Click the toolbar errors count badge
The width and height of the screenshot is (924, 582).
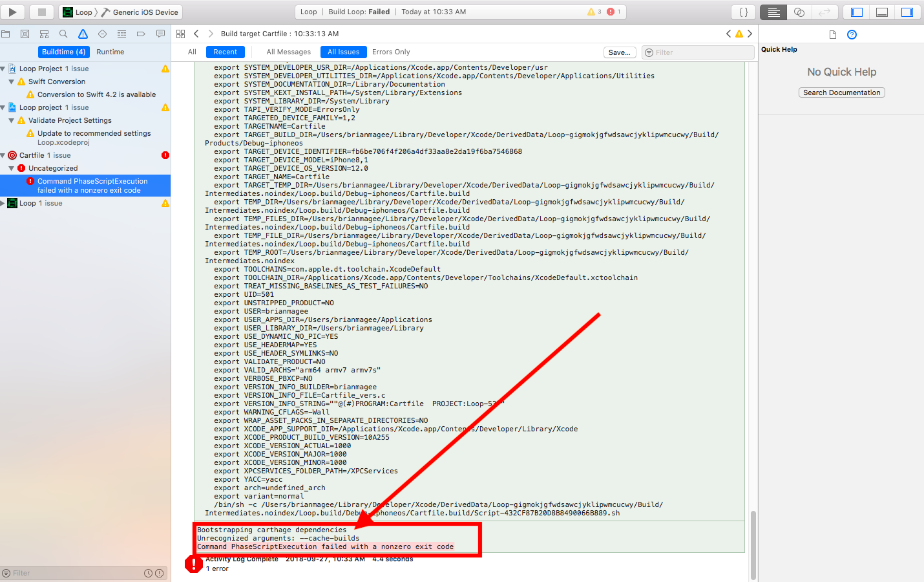(613, 12)
